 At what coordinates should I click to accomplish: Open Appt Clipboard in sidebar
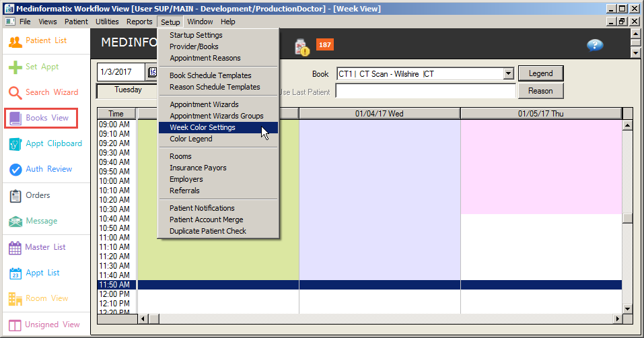pyautogui.click(x=15, y=144)
